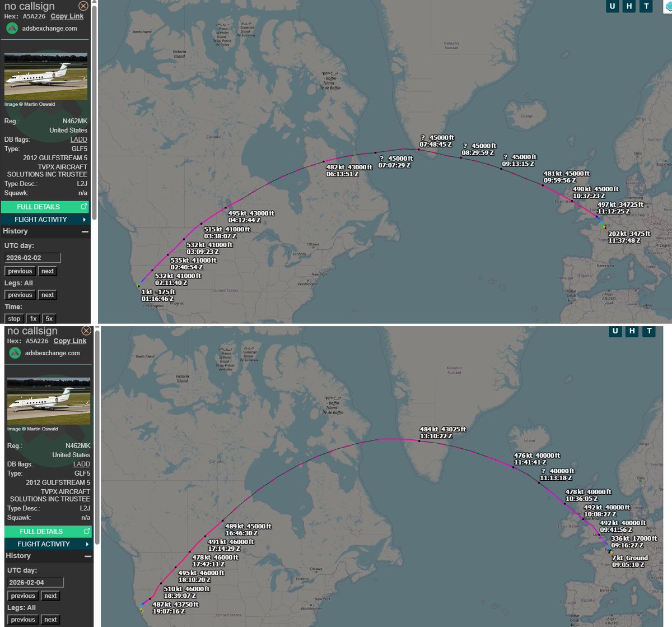Toggle the U button on the lower map
The height and width of the screenshot is (627, 672).
click(615, 331)
